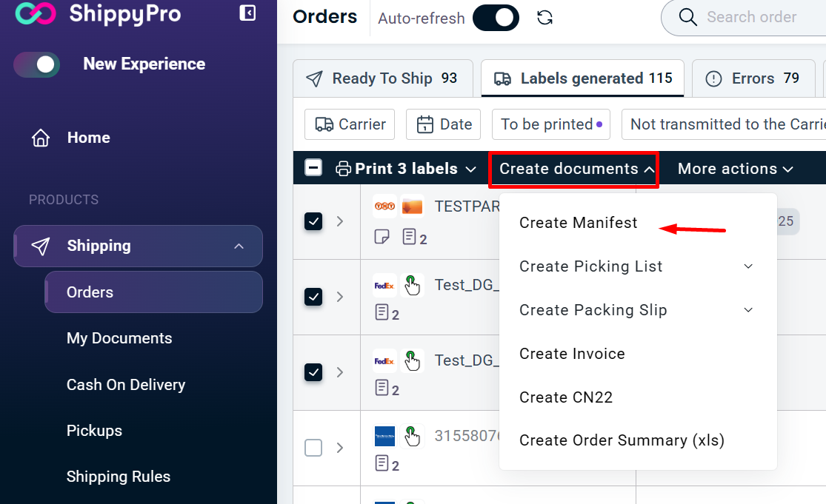The height and width of the screenshot is (504, 826).
Task: Click the refresh orders icon
Action: click(x=545, y=18)
